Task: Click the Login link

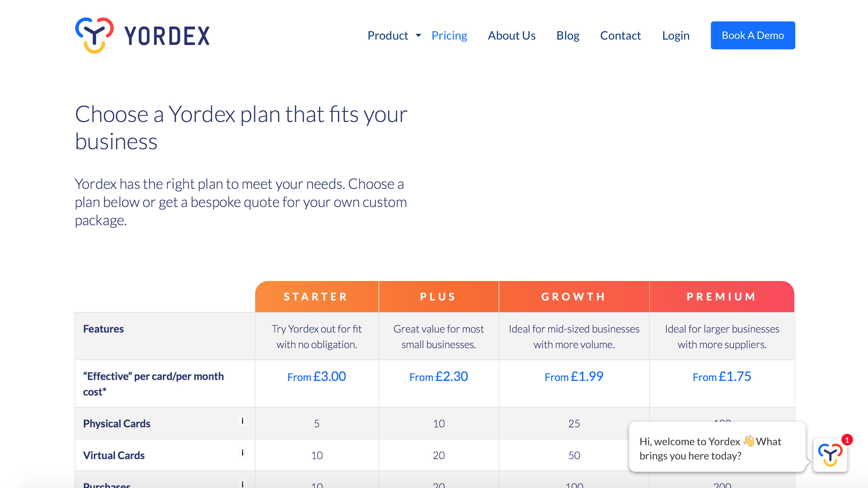Action: point(676,35)
